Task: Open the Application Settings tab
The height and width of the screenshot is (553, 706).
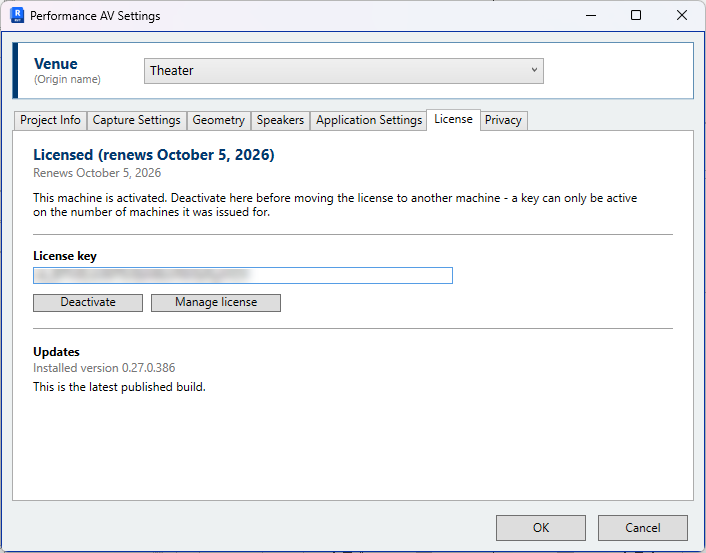Action: [x=369, y=120]
